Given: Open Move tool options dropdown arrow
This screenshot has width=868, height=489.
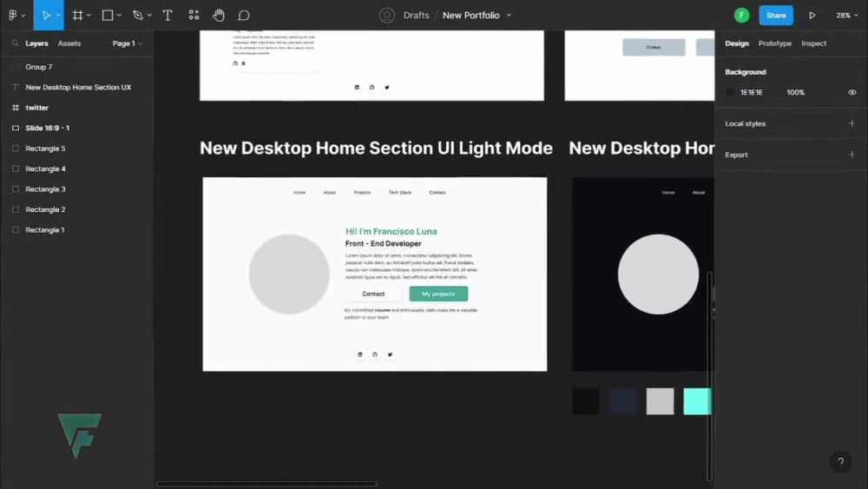Looking at the screenshot, I should (57, 16).
